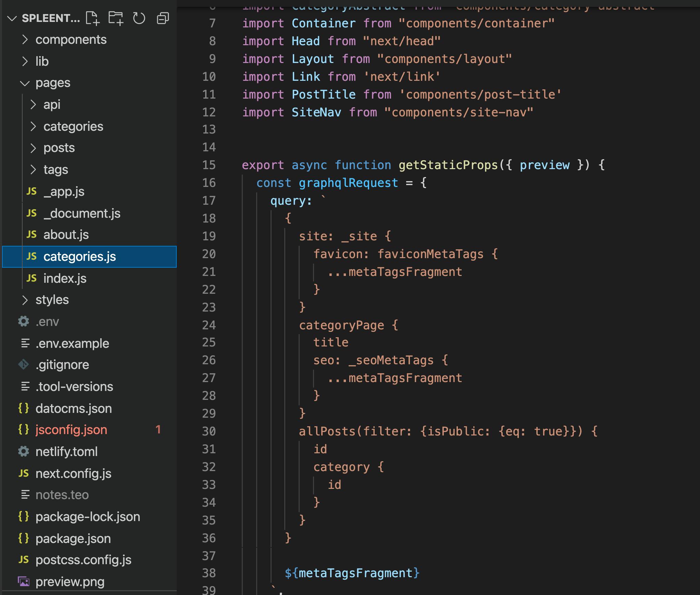Image resolution: width=700 pixels, height=595 pixels.
Task: Click the git icon beside .gitignore
Action: click(23, 365)
